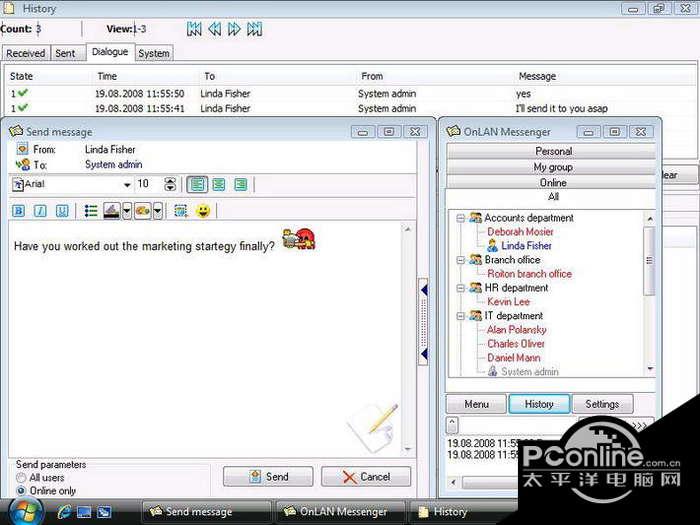Viewport: 700px width, 525px height.
Task: Go to previous page of history records
Action: click(x=215, y=29)
